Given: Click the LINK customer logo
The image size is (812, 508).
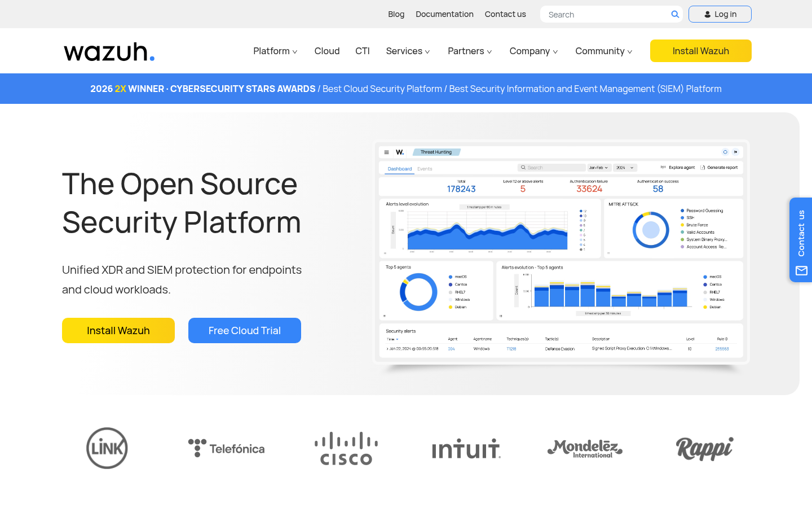Looking at the screenshot, I should click(x=107, y=448).
